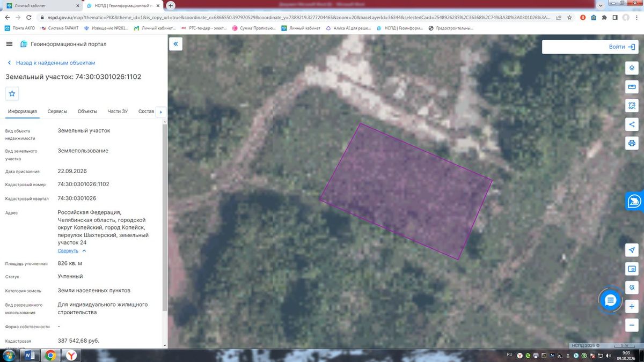Open the 'Градостроительны...' bookmark
This screenshot has width=644, height=362.
click(451, 28)
